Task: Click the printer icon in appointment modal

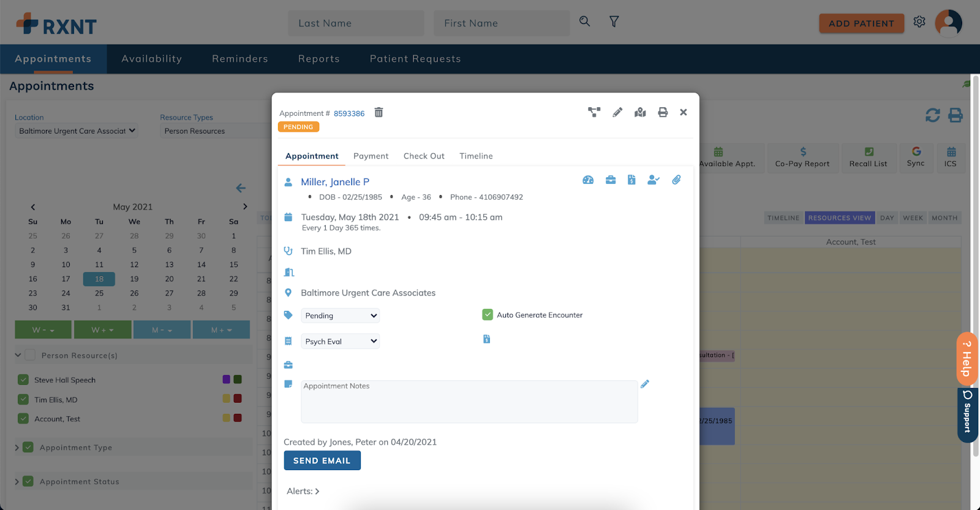Action: pyautogui.click(x=663, y=112)
